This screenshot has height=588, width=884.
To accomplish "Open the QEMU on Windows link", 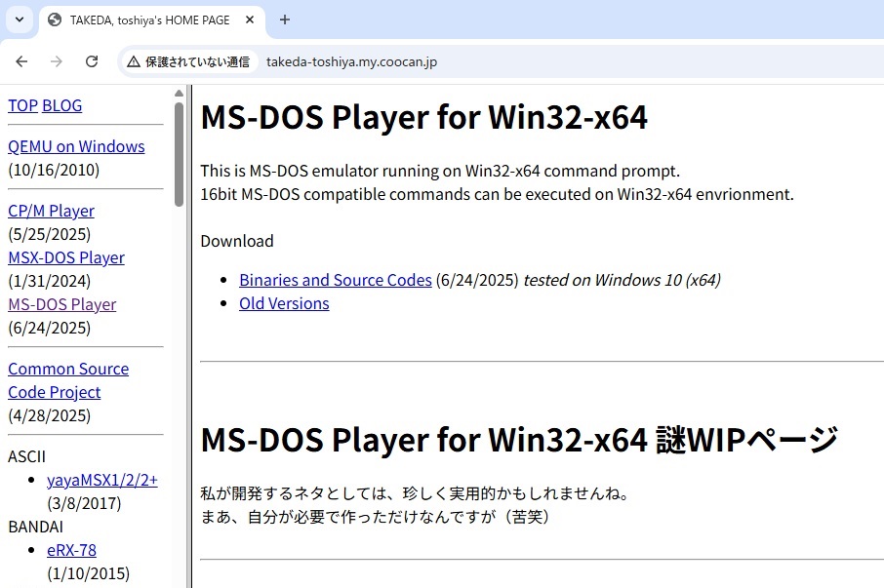I will tap(76, 146).
